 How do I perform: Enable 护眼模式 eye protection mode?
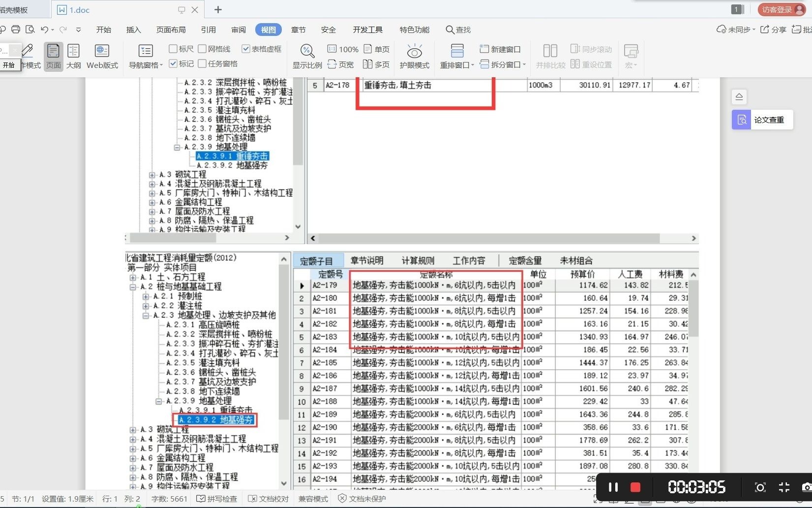[414, 57]
